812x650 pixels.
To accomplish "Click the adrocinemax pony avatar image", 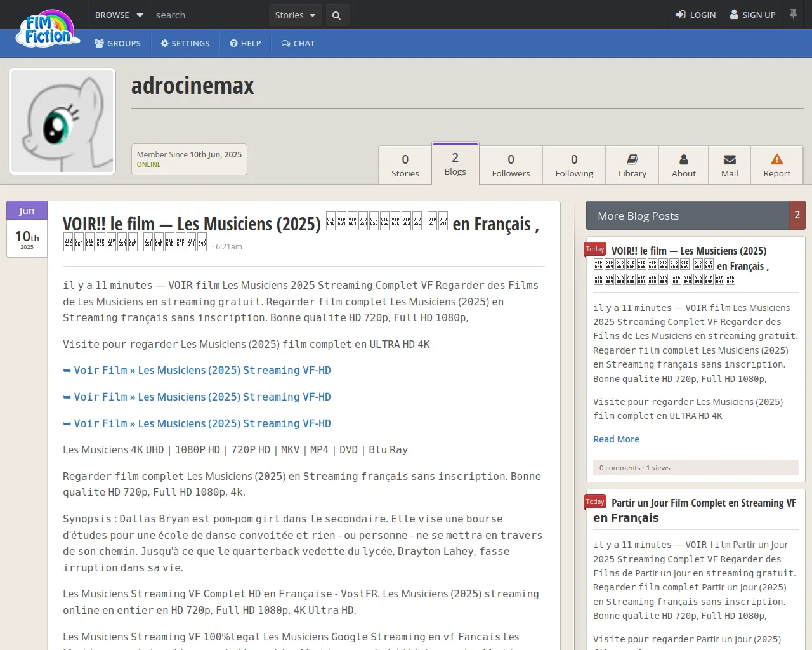I will tap(62, 121).
